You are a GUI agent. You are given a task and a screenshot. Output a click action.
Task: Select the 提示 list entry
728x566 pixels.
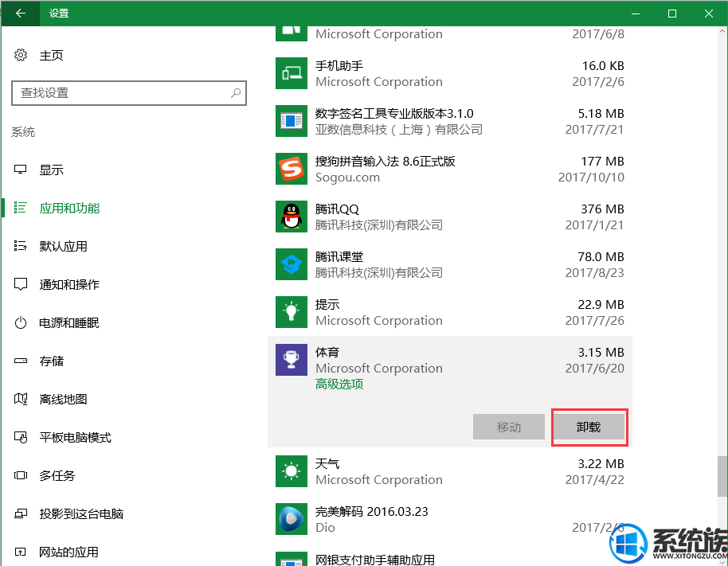click(450, 312)
